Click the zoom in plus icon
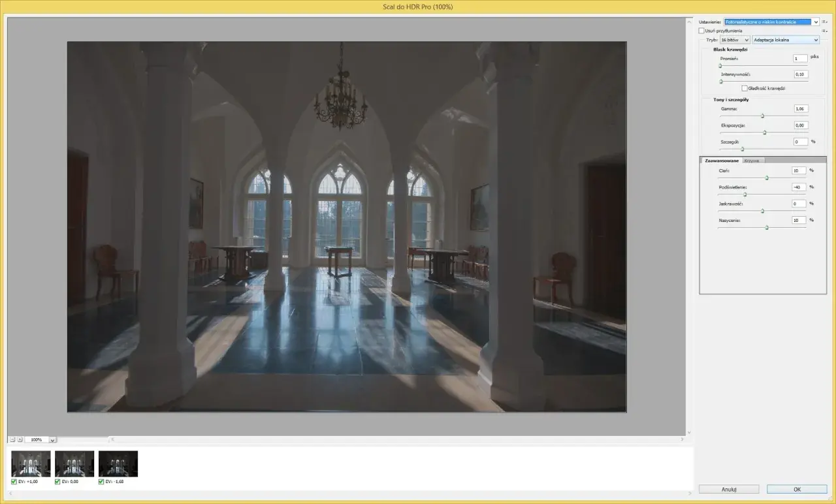This screenshot has width=836, height=504. point(20,439)
